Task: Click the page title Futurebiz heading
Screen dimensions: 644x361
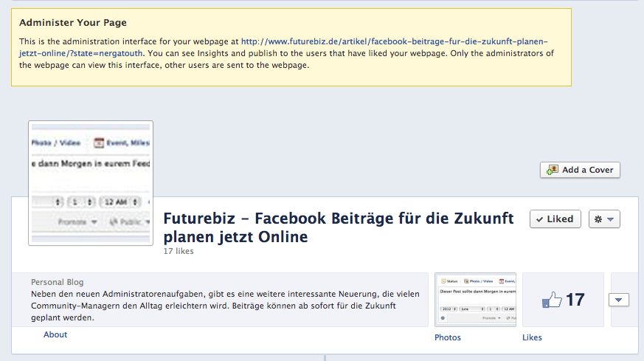Action: pyautogui.click(x=339, y=227)
